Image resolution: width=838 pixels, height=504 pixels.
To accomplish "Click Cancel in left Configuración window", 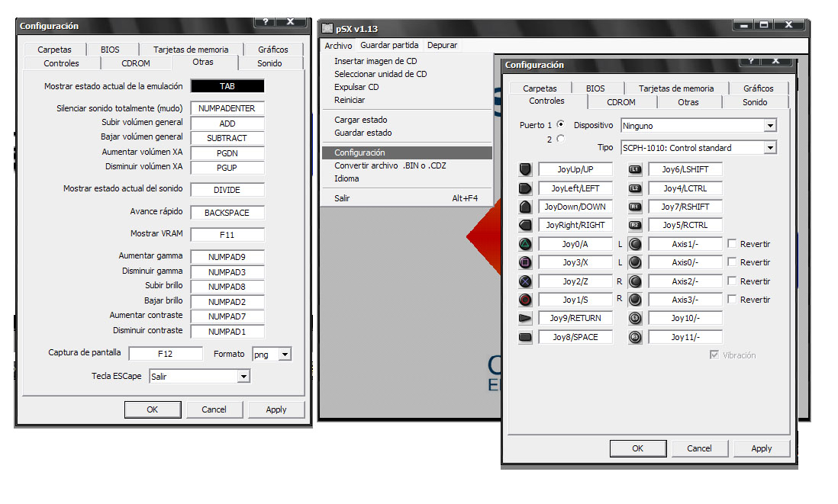I will (214, 409).
